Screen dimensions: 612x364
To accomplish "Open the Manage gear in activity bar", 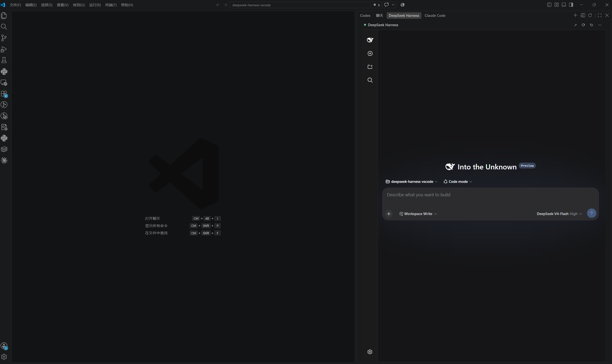I will 4,357.
